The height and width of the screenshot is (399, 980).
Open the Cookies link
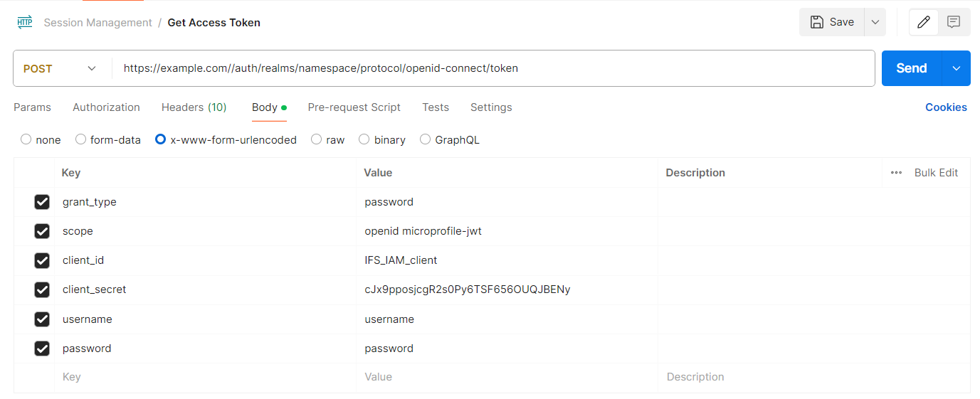point(946,107)
